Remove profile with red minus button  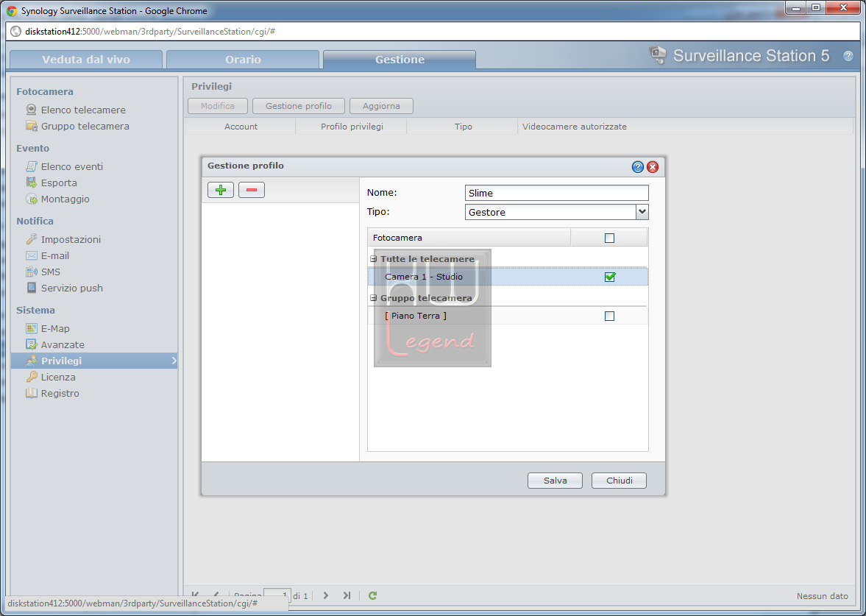coord(252,190)
